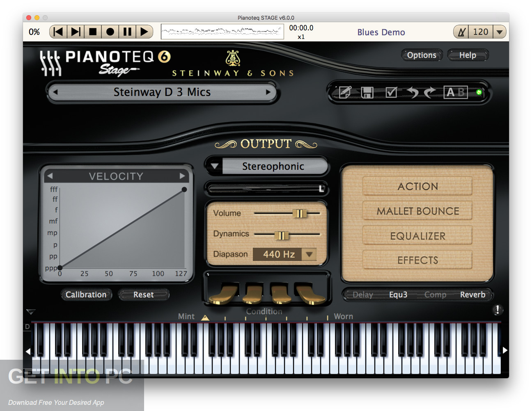Open the Steinway D 3 Mics preset list
532x411 pixels.
[162, 92]
